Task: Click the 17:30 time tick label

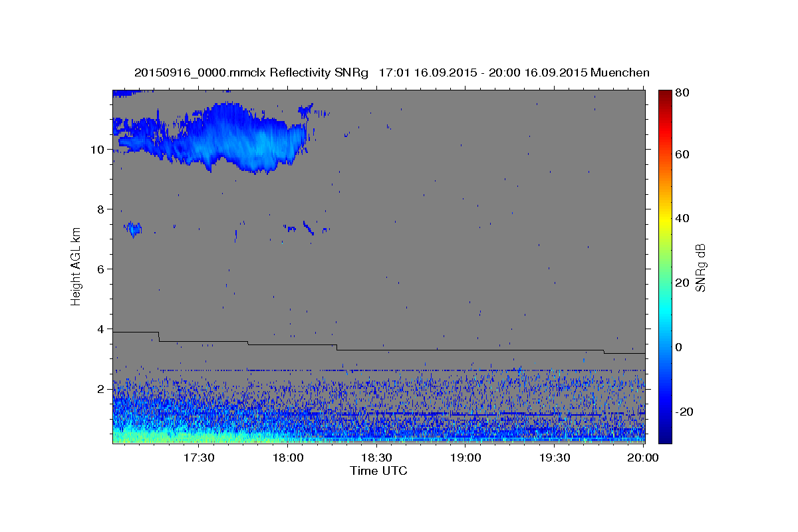Action: [x=198, y=458]
